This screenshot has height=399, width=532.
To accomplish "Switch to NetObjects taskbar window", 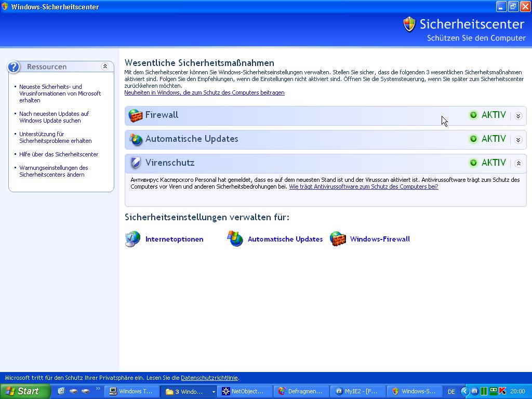I will point(244,392).
